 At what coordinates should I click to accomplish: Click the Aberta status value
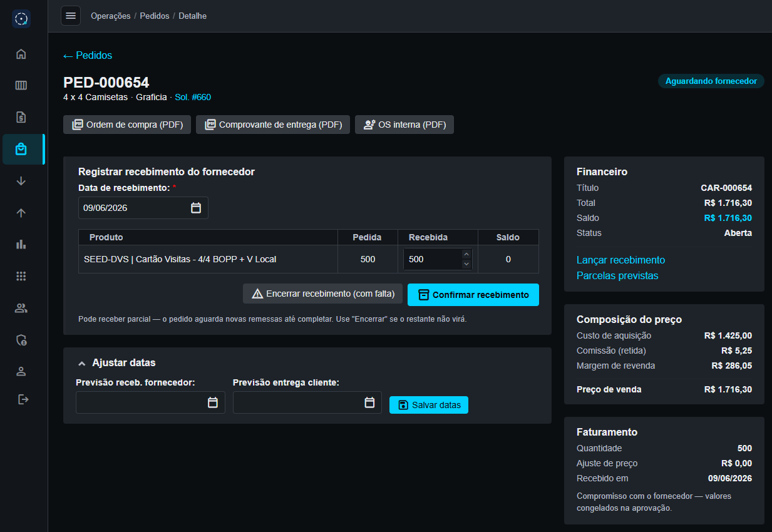tap(738, 233)
